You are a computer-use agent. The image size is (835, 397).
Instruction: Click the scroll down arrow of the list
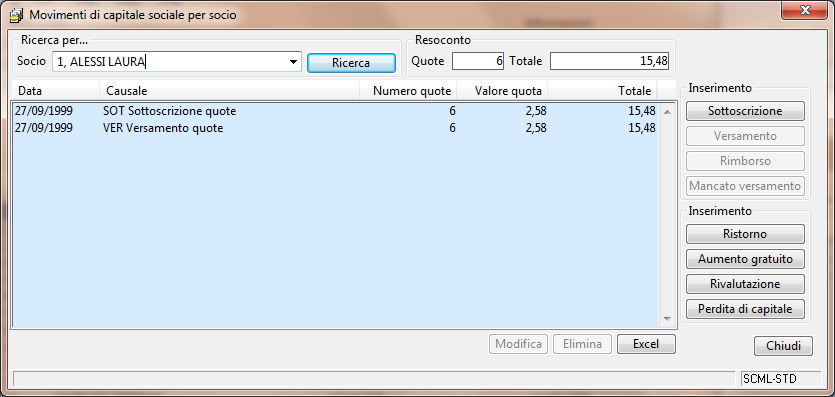pos(667,318)
